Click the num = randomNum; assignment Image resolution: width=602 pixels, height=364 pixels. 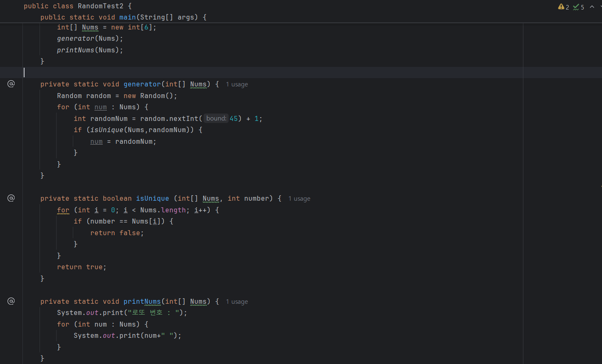coord(123,142)
